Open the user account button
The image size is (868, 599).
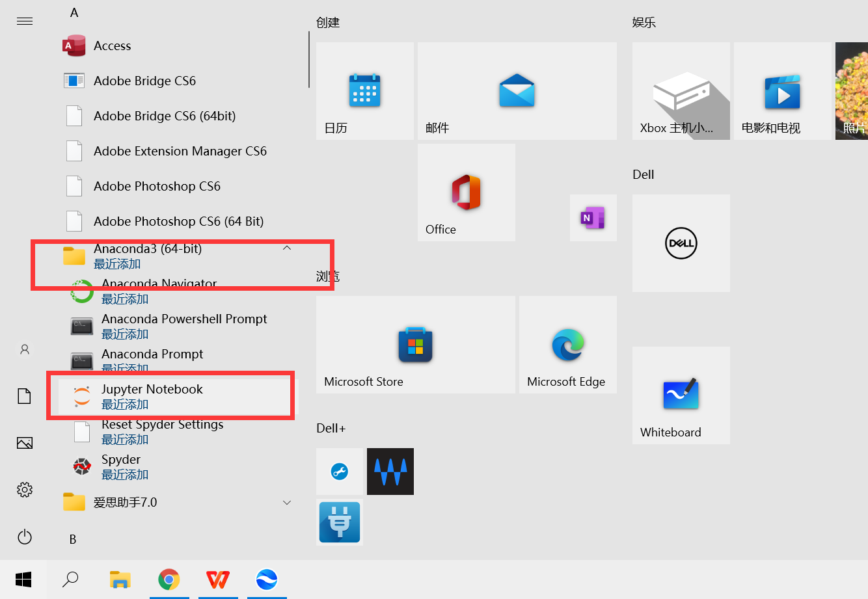coord(25,350)
